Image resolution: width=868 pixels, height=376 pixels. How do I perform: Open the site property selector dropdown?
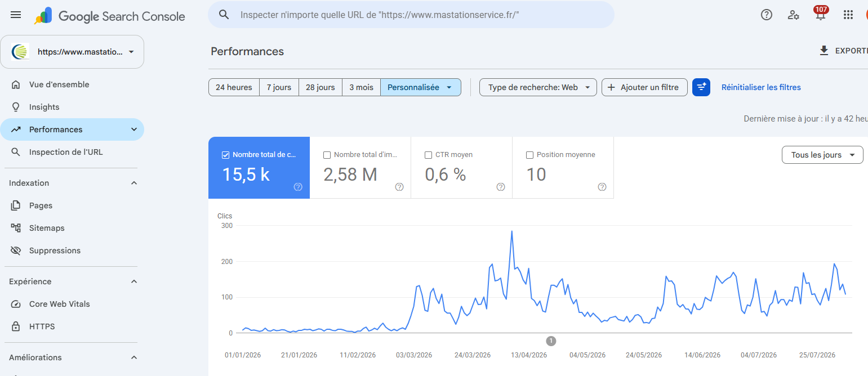pos(72,52)
